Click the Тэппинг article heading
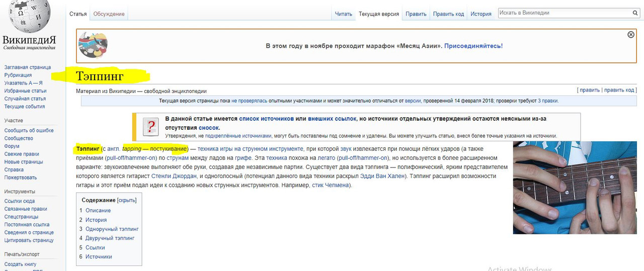The width and height of the screenshot is (644, 271). point(100,76)
